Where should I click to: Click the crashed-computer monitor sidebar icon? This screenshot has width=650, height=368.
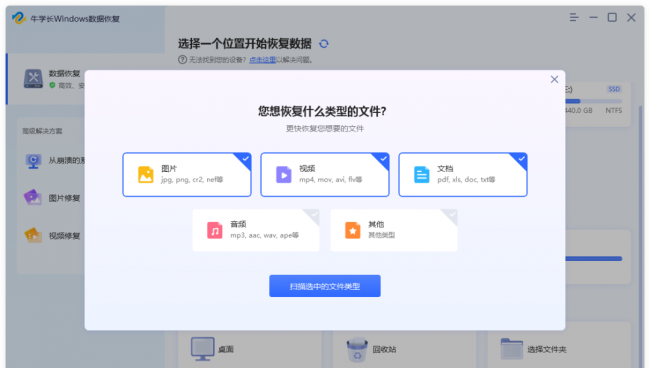tap(33, 161)
